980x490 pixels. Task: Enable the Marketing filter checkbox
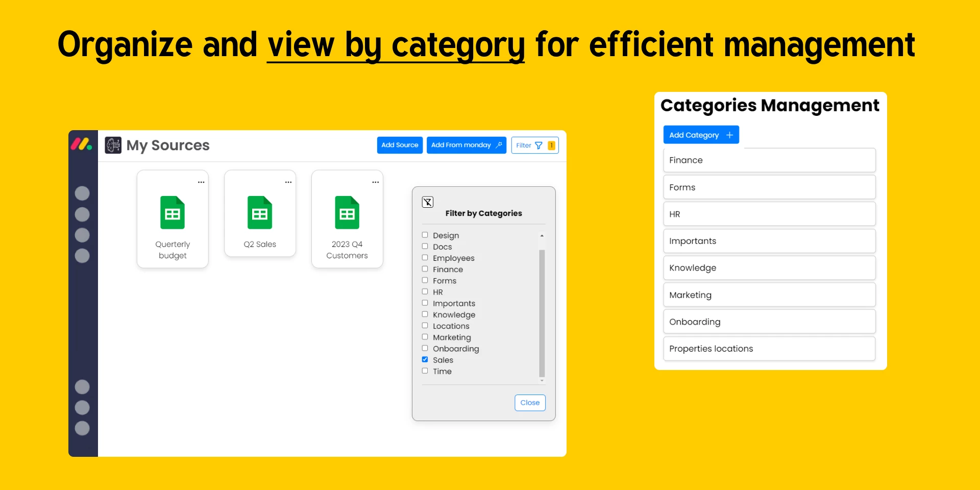(x=425, y=337)
